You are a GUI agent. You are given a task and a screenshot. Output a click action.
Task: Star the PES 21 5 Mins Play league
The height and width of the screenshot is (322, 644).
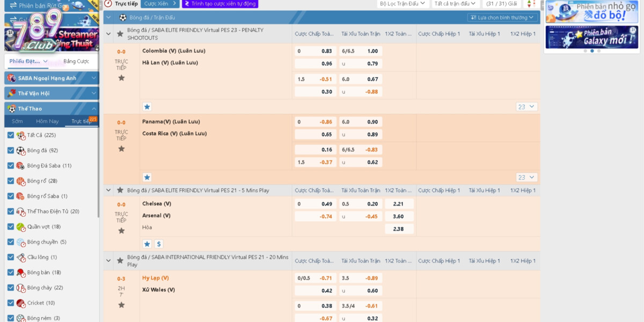point(120,190)
